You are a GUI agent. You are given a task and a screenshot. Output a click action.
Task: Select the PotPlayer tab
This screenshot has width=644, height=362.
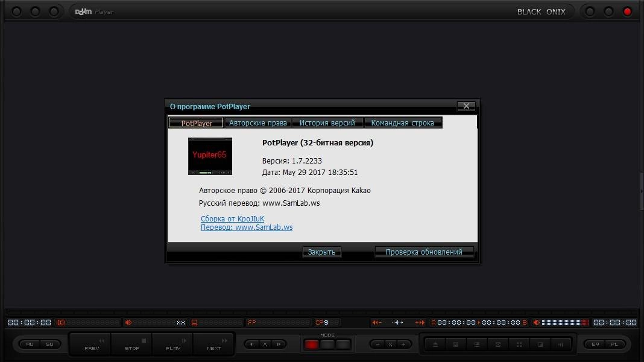197,123
